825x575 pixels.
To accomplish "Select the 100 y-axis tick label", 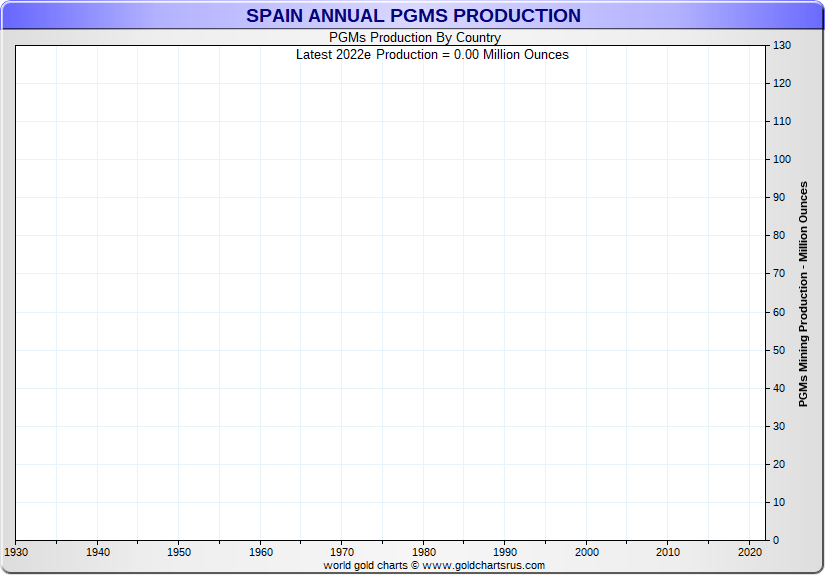I will [782, 160].
